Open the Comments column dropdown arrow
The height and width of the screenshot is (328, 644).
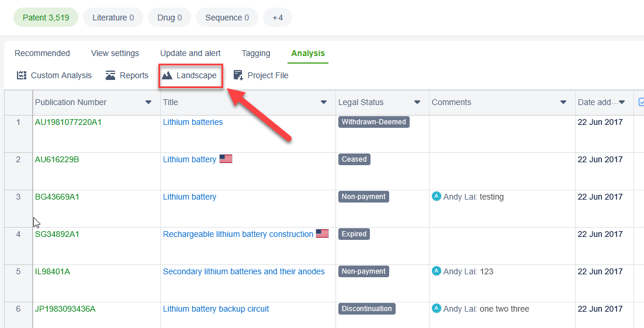point(563,102)
